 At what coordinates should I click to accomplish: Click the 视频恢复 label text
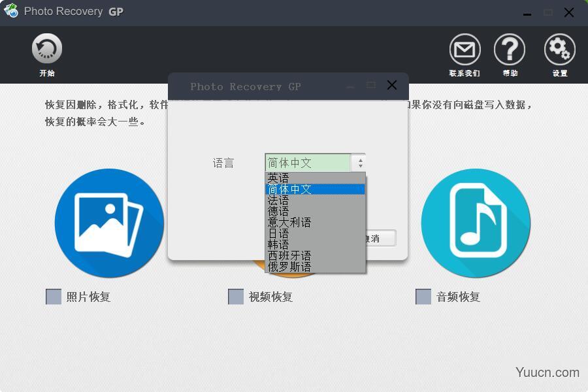[270, 297]
